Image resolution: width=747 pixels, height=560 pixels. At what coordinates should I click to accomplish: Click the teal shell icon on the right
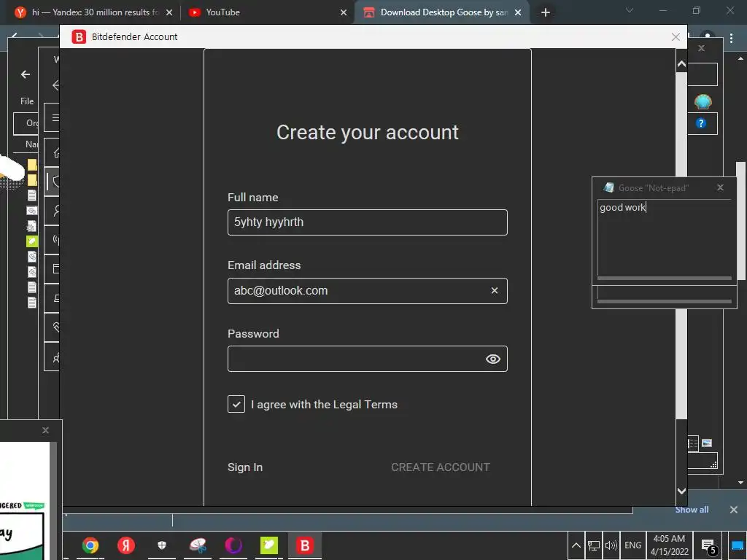click(x=703, y=101)
